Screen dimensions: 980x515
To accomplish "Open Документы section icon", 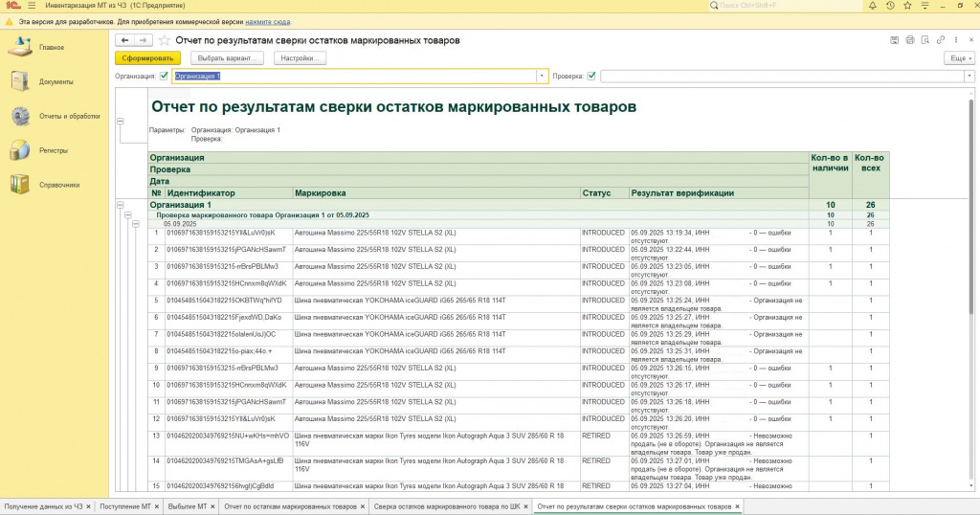I will [20, 81].
